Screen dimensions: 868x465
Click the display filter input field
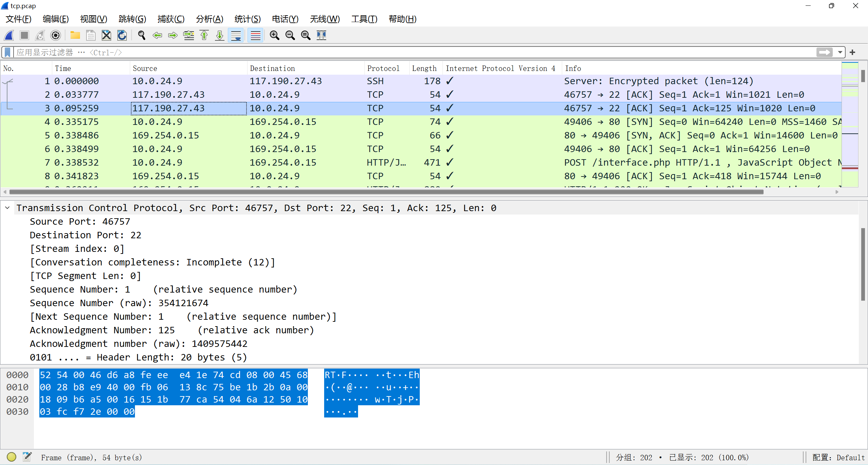414,52
